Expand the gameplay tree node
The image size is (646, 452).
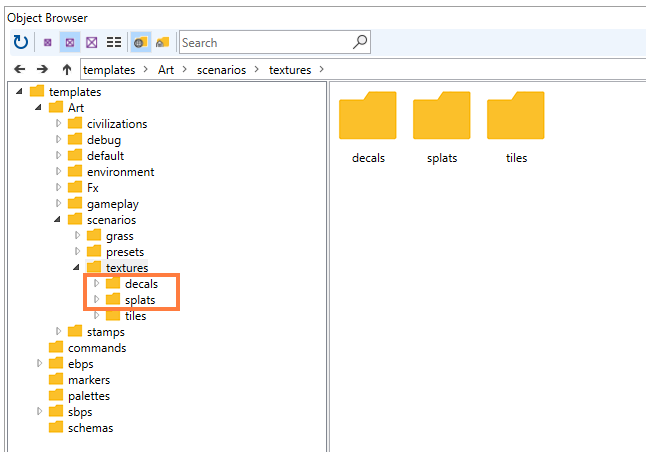58,203
